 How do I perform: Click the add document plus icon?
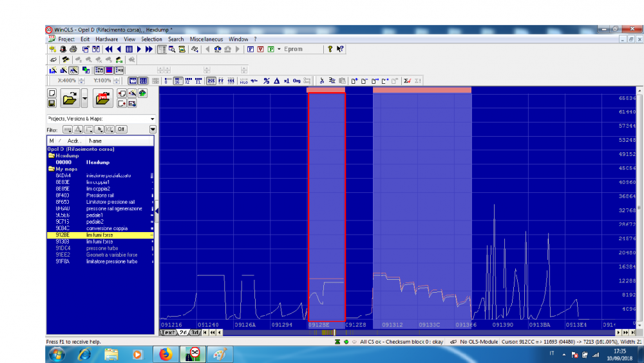pyautogui.click(x=354, y=81)
